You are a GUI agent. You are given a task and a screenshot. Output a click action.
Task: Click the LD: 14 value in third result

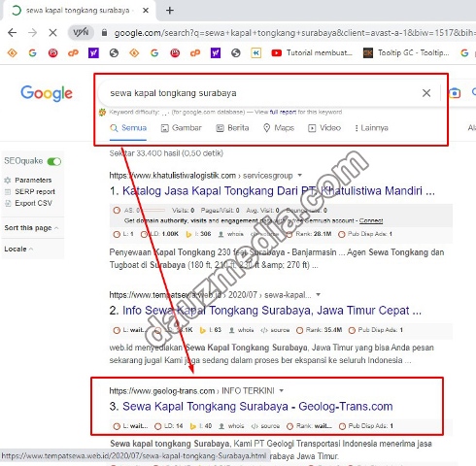coord(169,426)
